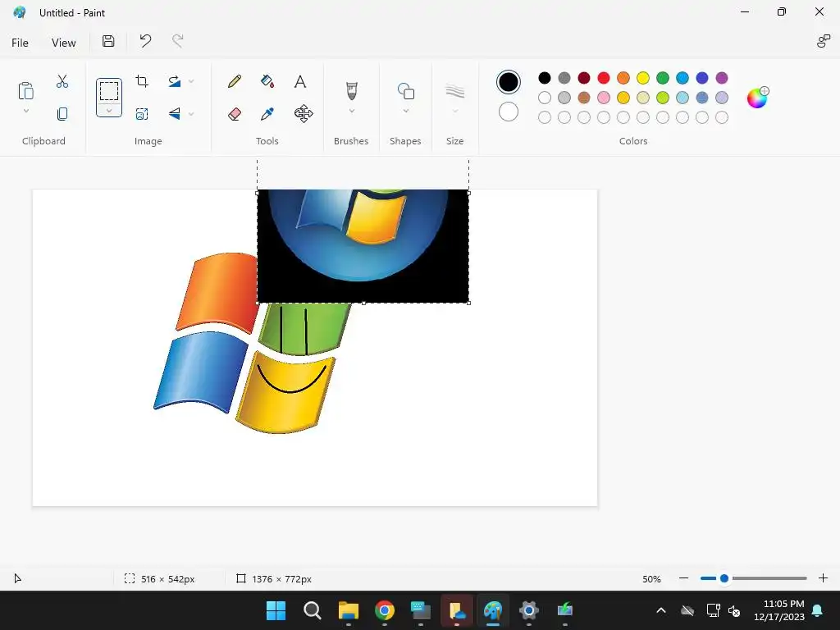Pick the dark red color swatch

(584, 78)
